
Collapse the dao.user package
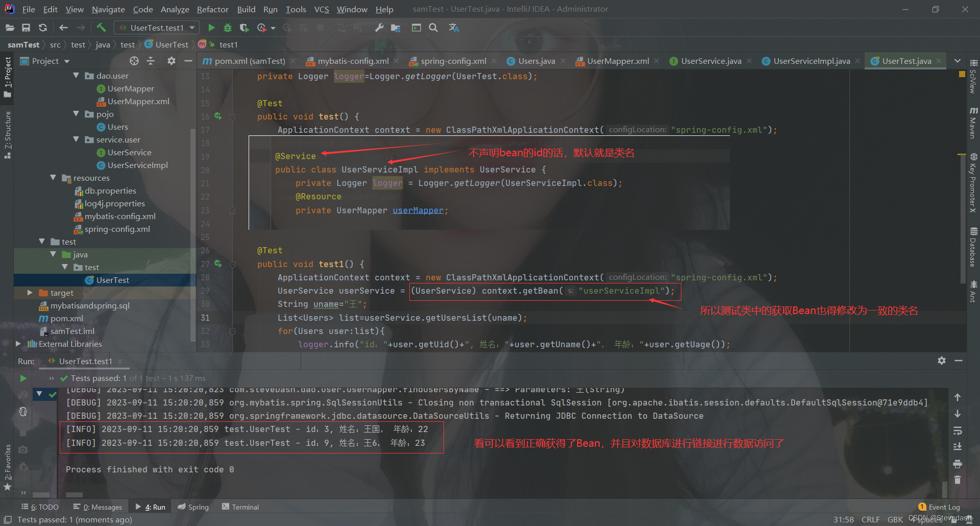coord(76,76)
